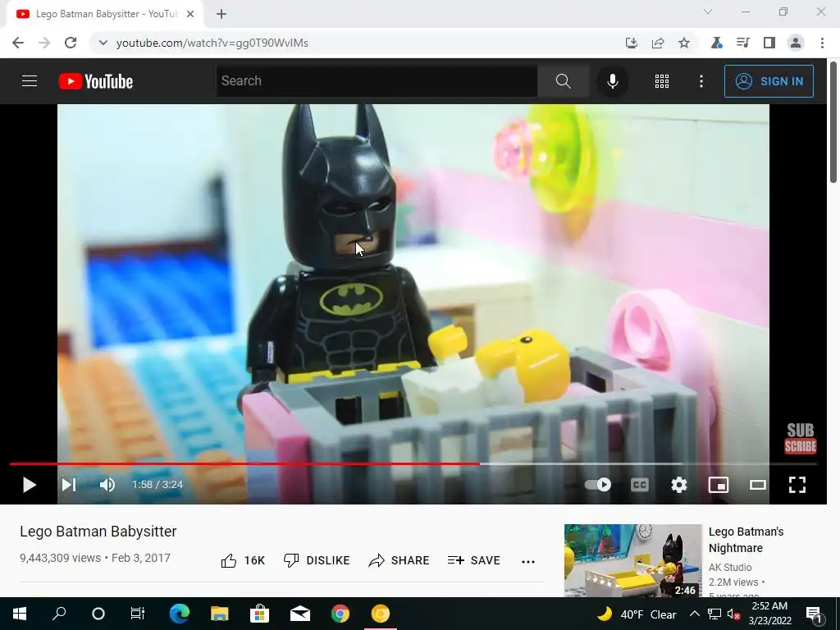Open Chrome Labs flask icon
The image size is (840, 630).
pyautogui.click(x=716, y=43)
